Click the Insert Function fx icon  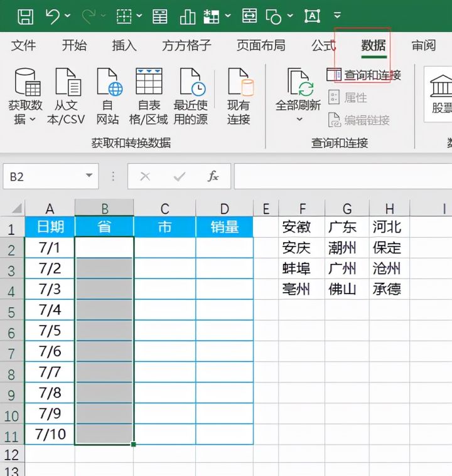click(213, 176)
